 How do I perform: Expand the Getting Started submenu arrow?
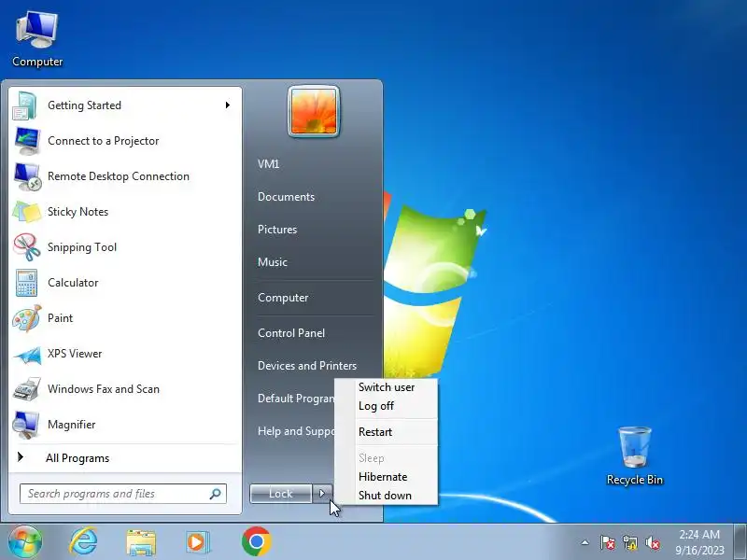tap(228, 105)
